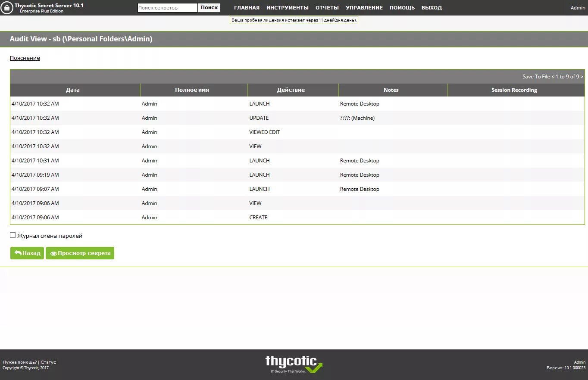Open the ПОМОЩЬ menu
Viewport: 588px width, 380px height.
coord(402,8)
